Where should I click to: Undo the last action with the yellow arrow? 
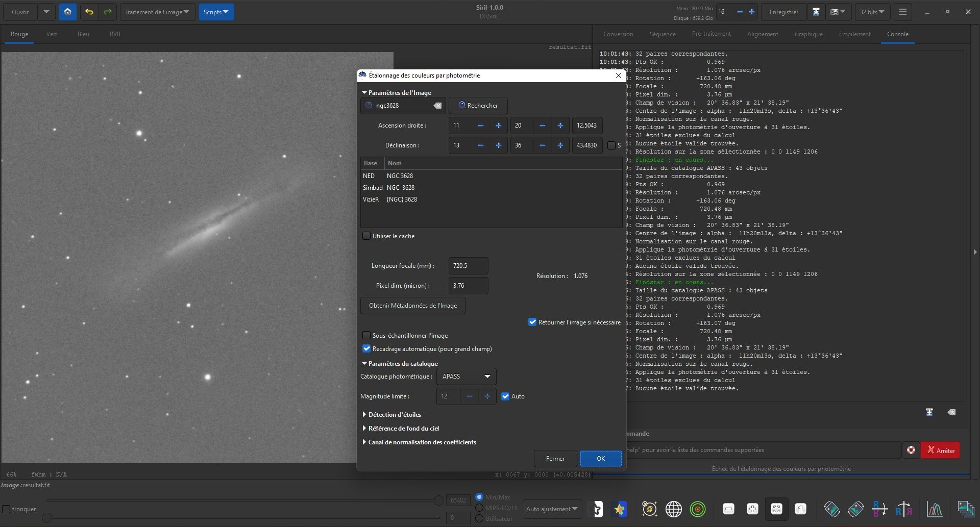89,12
